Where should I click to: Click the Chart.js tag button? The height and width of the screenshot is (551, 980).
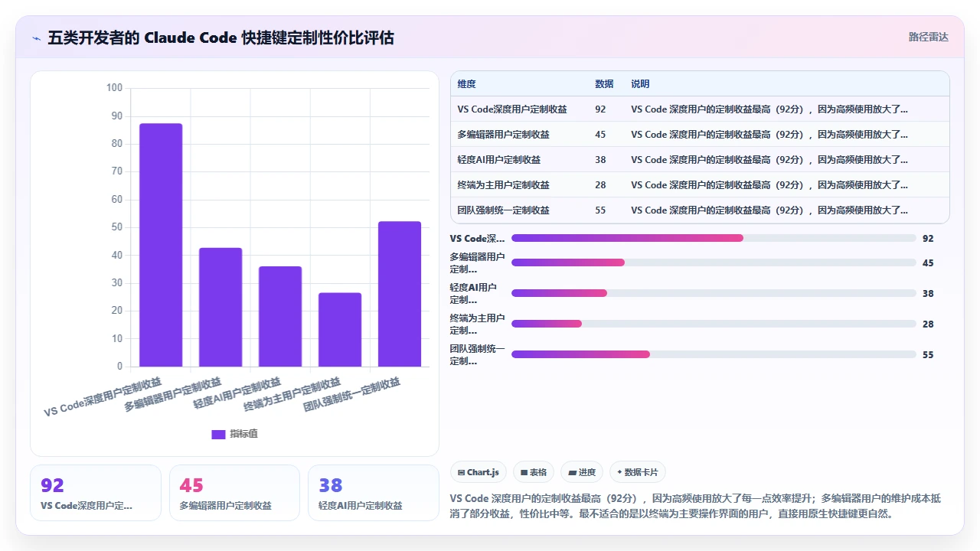[479, 472]
